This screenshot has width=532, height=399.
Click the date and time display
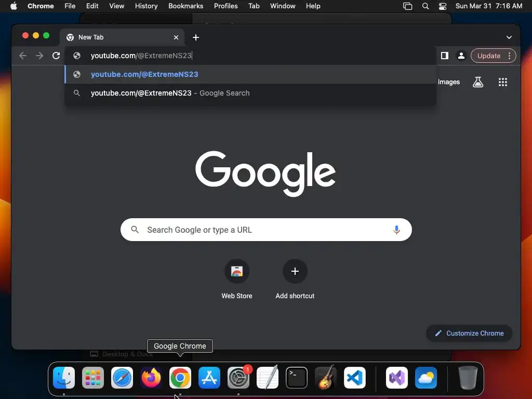[x=488, y=6]
